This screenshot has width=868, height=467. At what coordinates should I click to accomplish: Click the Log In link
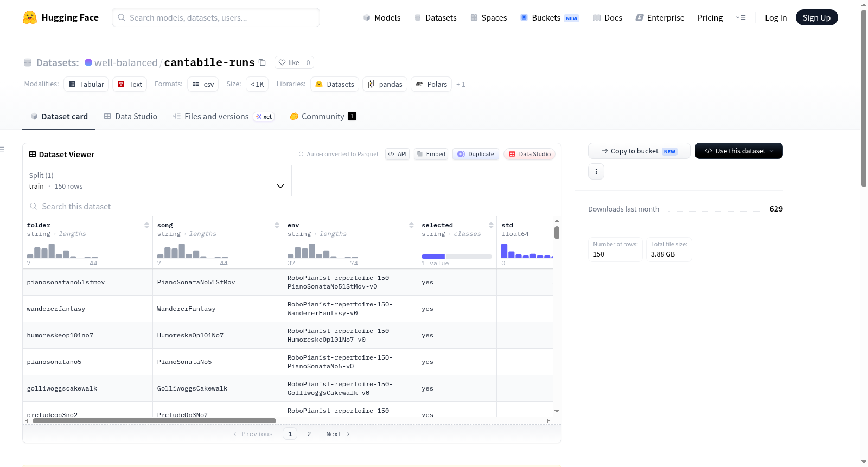click(776, 17)
